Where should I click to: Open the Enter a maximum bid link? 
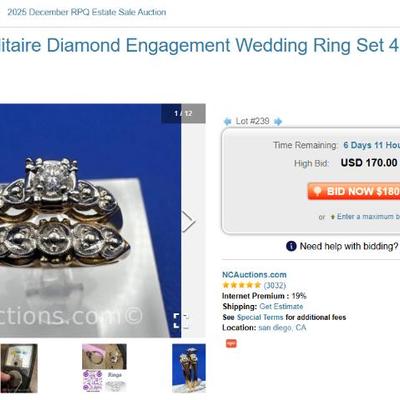[368, 217]
